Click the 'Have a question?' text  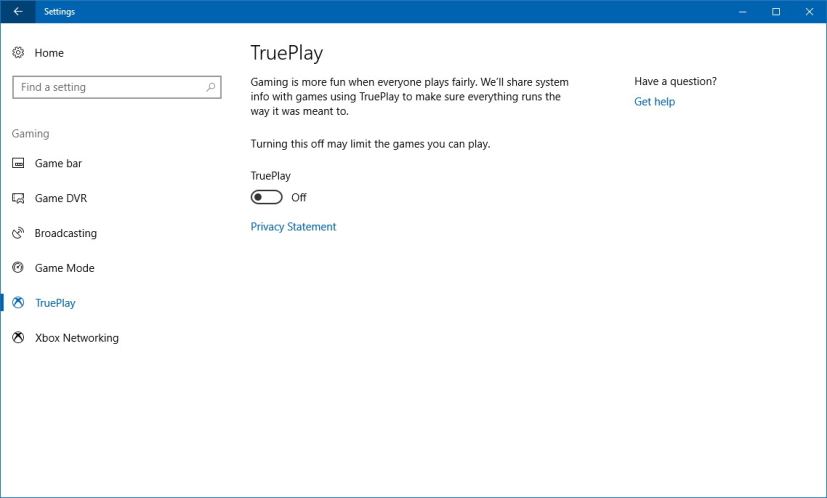click(x=676, y=81)
